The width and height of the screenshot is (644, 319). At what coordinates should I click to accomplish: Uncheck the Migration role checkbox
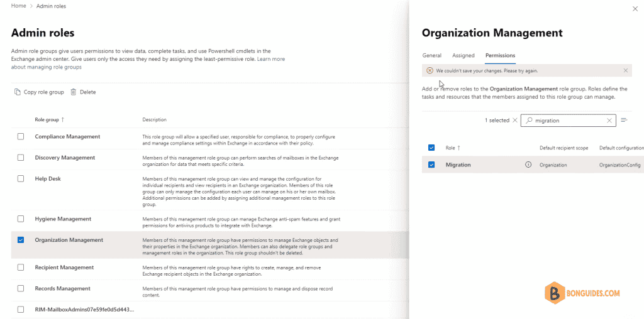click(431, 165)
